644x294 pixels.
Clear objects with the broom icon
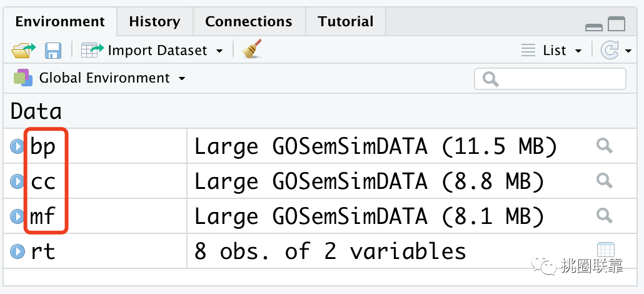click(252, 49)
